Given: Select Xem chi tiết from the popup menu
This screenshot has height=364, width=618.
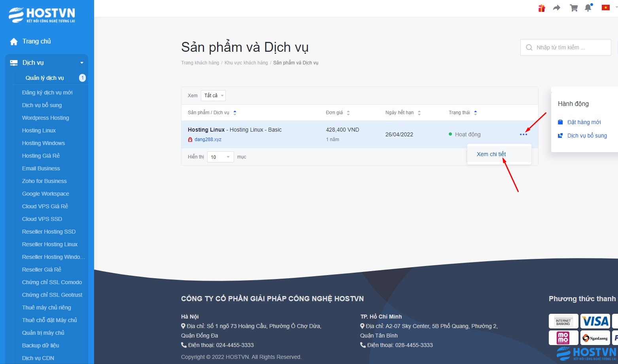Looking at the screenshot, I should (491, 154).
